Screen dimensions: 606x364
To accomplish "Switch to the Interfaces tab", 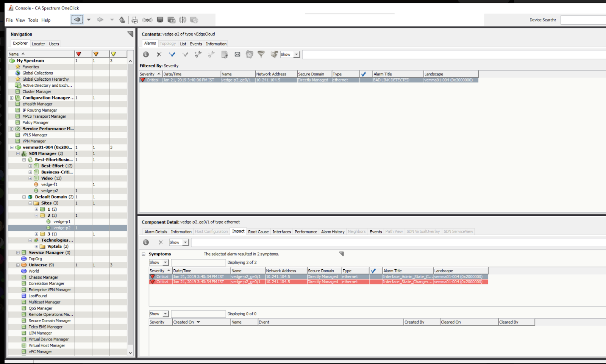I will pos(282,232).
